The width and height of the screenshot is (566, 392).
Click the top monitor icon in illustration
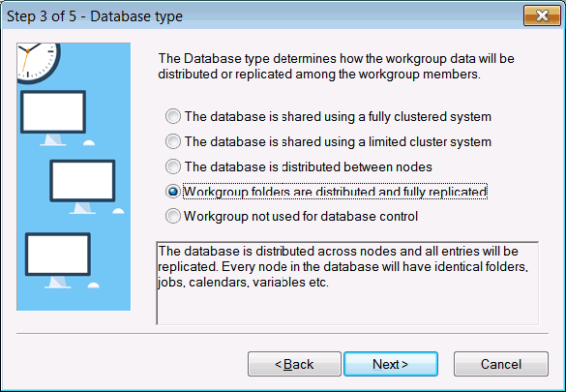coord(53,117)
